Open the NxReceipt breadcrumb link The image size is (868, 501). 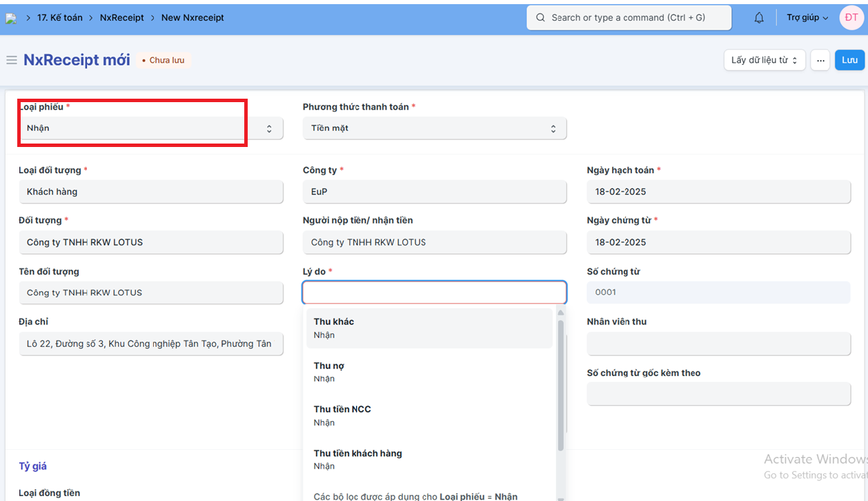click(x=121, y=18)
